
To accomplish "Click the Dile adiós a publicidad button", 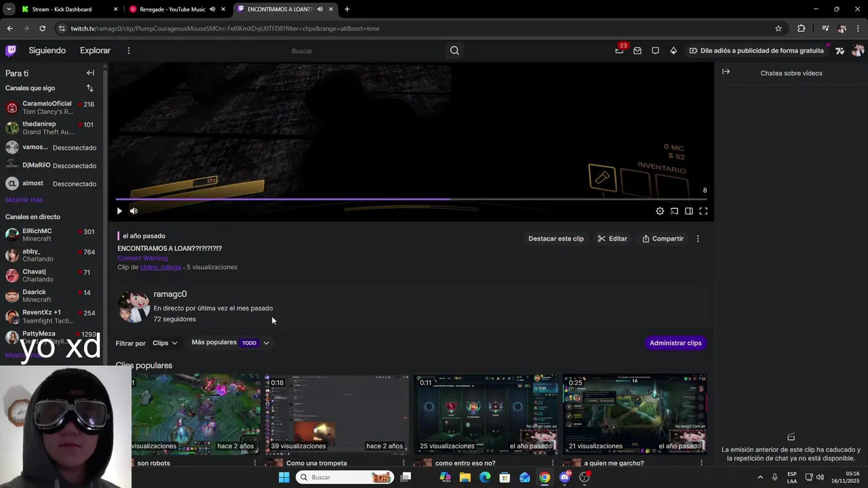I will (757, 51).
